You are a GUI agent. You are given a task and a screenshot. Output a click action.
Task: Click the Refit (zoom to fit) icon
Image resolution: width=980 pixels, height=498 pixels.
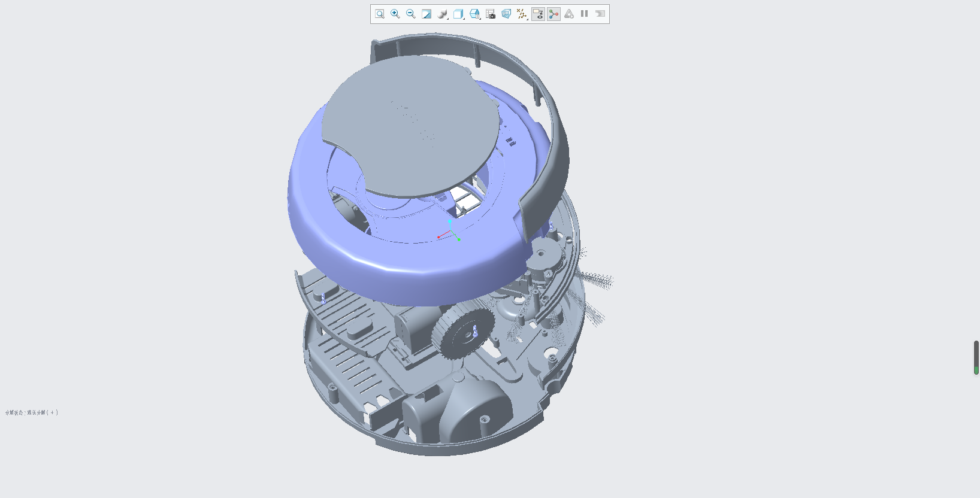(380, 14)
